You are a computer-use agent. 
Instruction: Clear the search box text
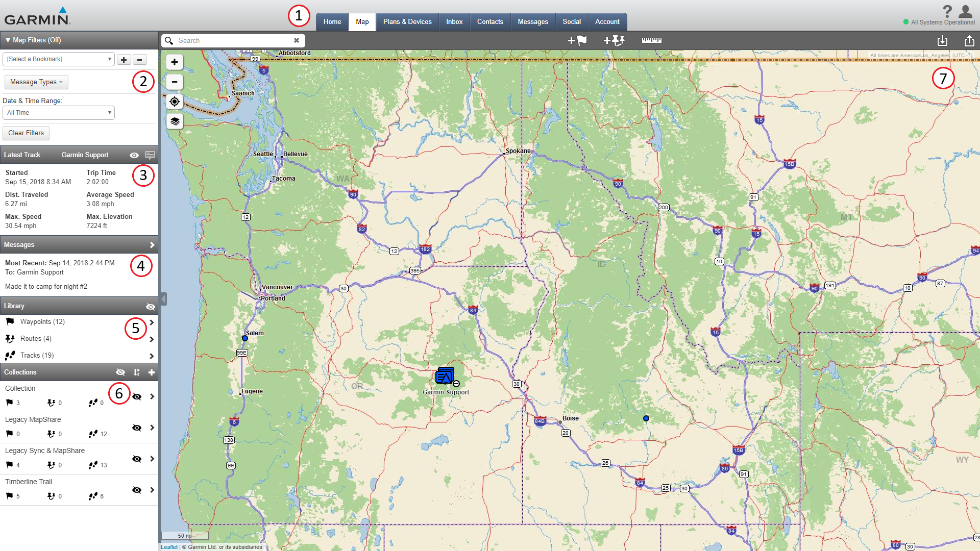click(296, 40)
